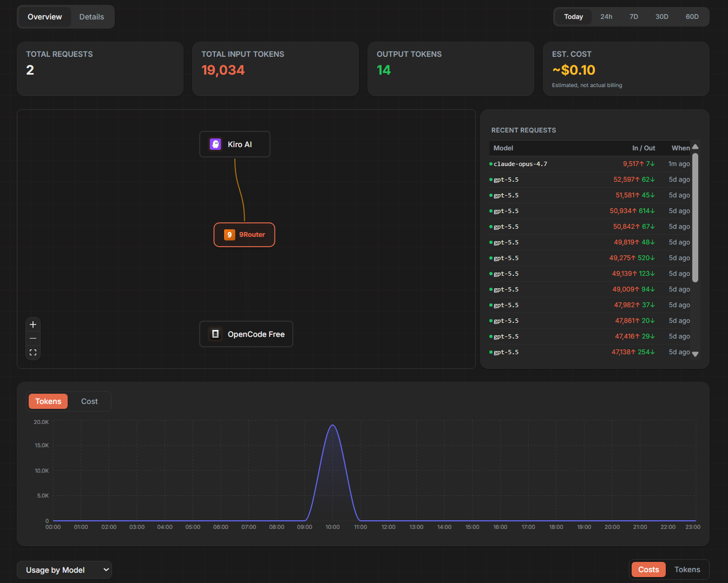Click the recent requests scroll up arrow
728x583 pixels.
(x=696, y=147)
